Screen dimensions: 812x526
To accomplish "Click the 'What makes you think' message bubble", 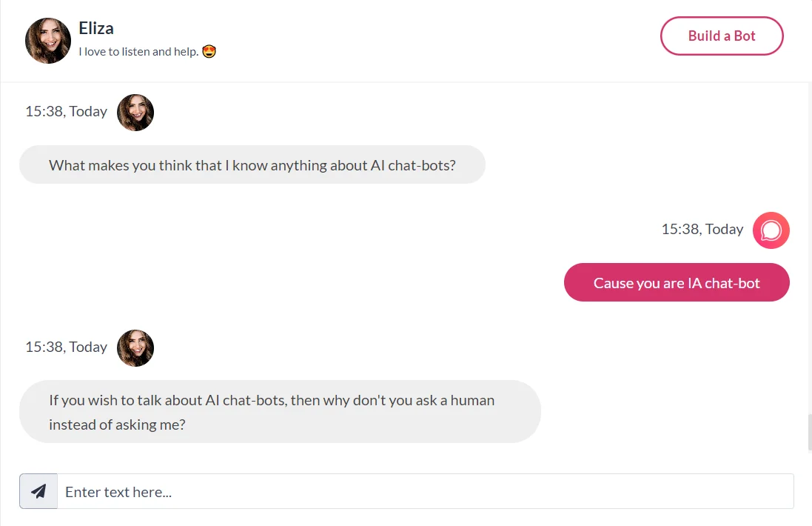I will click(252, 165).
